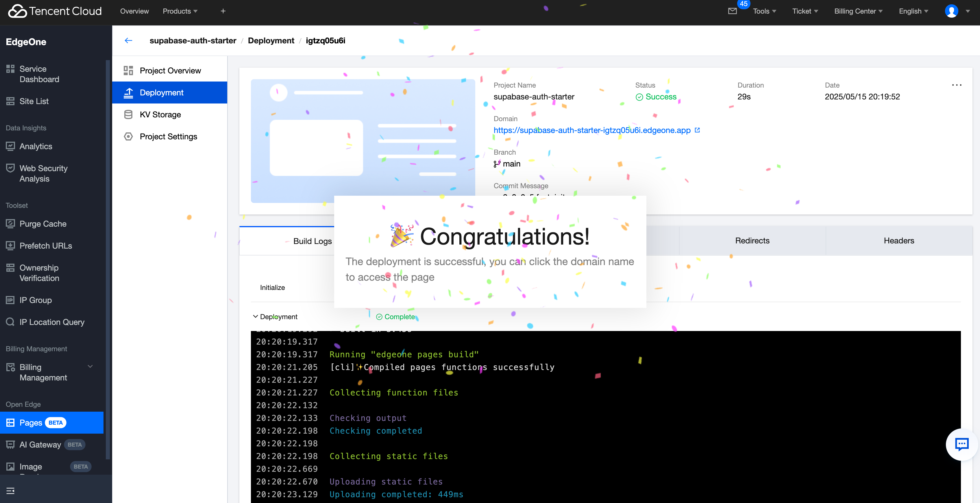Screen dimensions: 980x503
Task: Open KV Storage in project menu
Action: tap(160, 114)
